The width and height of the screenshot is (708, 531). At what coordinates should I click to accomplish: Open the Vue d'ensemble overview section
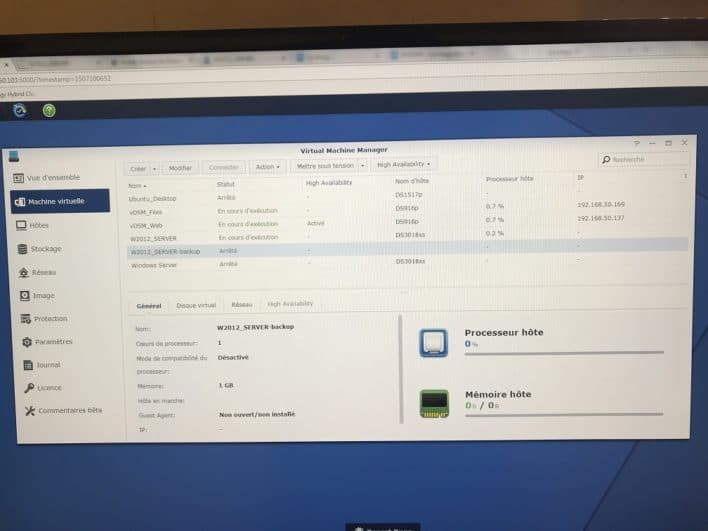52,177
